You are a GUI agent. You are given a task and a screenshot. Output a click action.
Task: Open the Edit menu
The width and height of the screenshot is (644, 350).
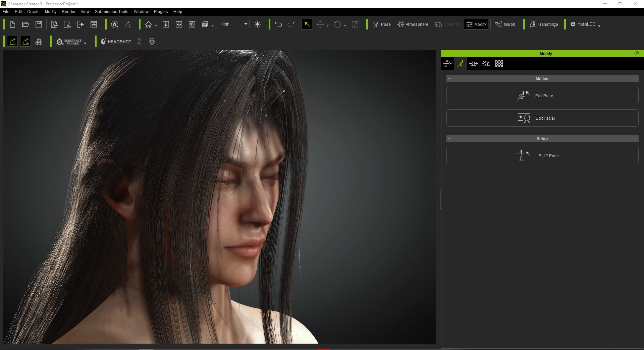click(18, 11)
